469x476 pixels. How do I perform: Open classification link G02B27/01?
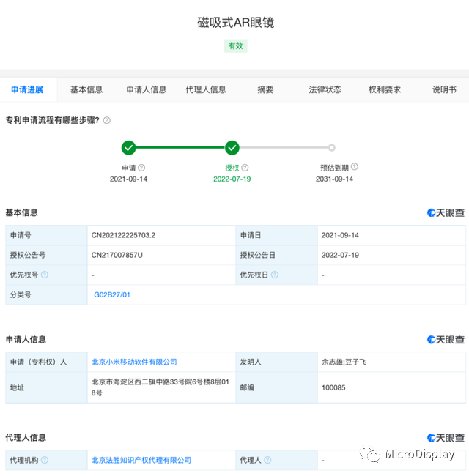coord(112,295)
